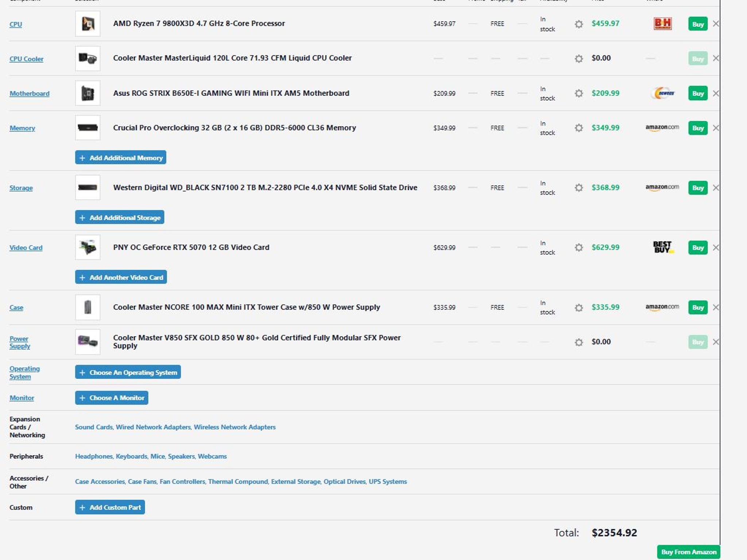The image size is (747, 560).
Task: Open gear settings for Storage row
Action: [x=578, y=188]
